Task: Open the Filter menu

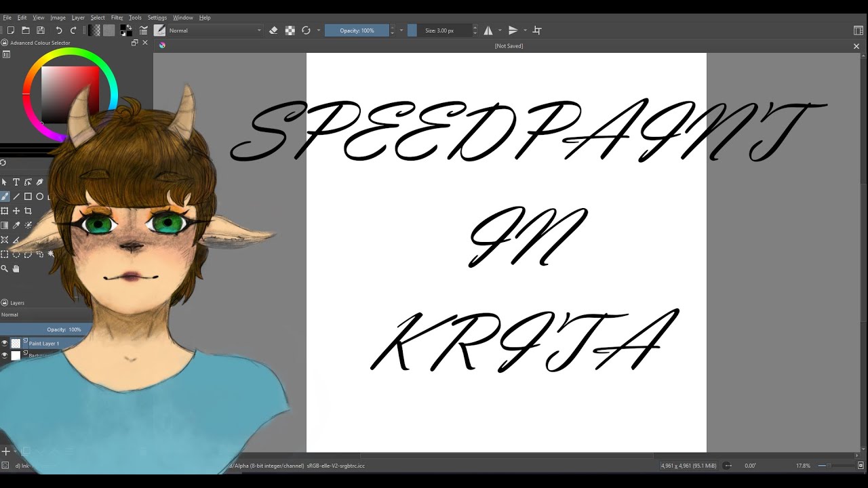Action: pos(117,18)
